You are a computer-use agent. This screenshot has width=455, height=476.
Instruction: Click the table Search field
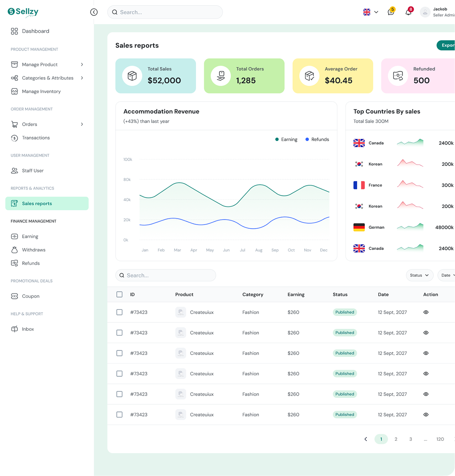click(x=166, y=275)
